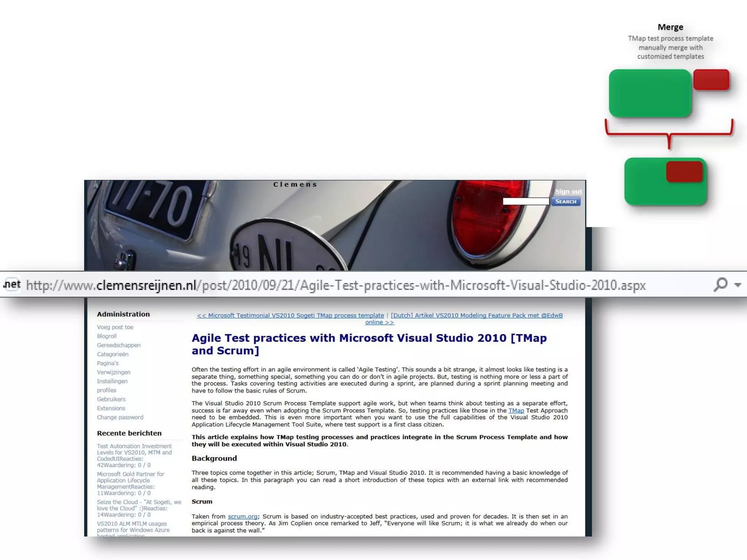Follow the scrum.org hyperlink
Image resolution: width=747 pixels, height=560 pixels.
pyautogui.click(x=243, y=516)
